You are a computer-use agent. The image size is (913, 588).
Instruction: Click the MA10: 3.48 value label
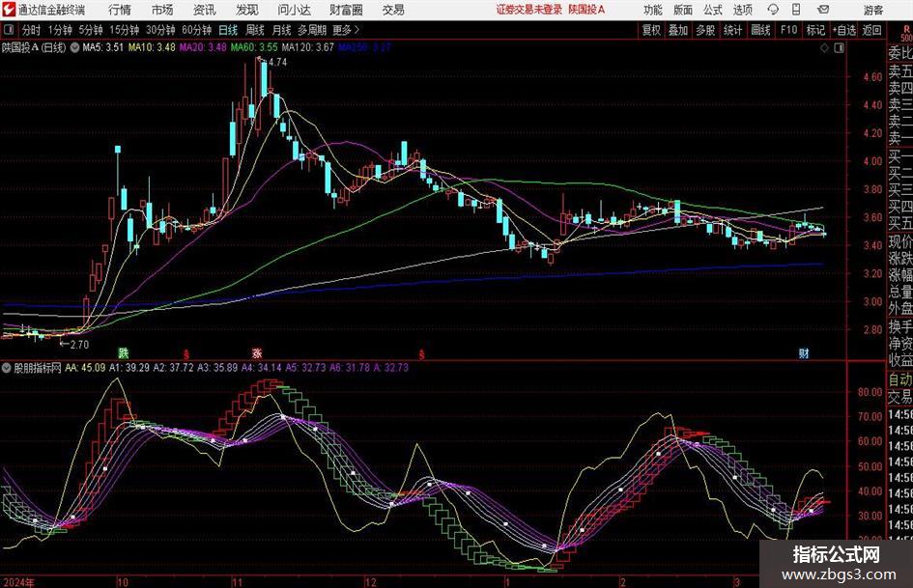coord(152,47)
